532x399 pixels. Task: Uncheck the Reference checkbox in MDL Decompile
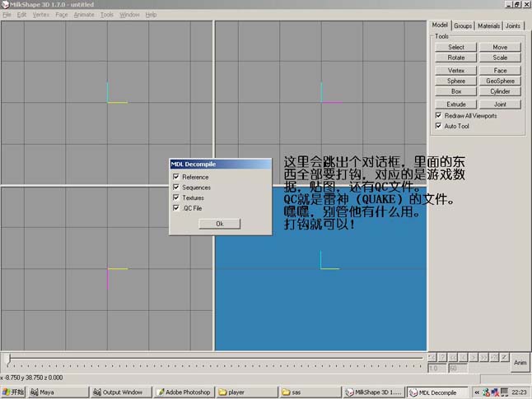(x=175, y=177)
